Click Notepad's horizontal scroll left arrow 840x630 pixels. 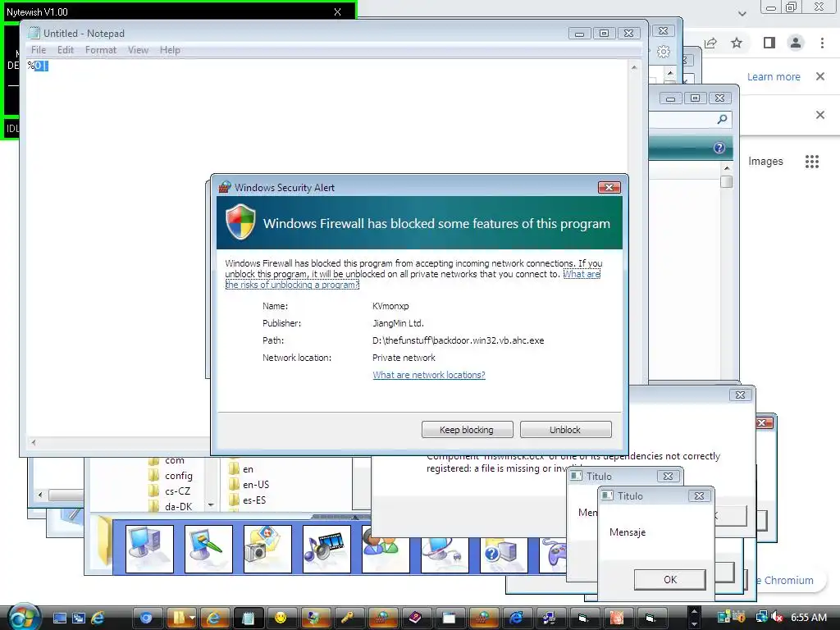coord(34,442)
